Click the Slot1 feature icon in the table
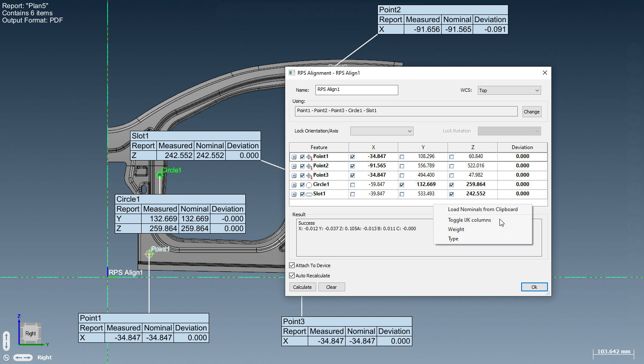Screen dimensions: 644x364 click(309, 194)
